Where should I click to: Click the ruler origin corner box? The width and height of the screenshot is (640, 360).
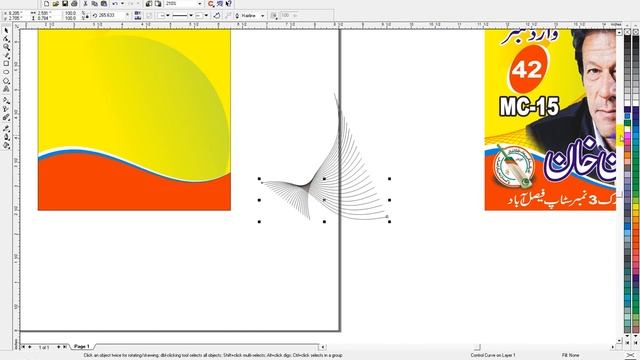17,26
